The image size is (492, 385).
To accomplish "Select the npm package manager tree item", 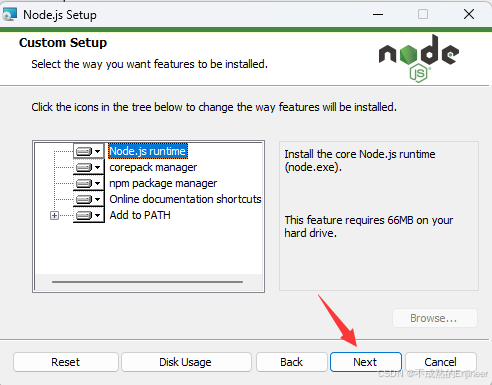I will [x=163, y=183].
